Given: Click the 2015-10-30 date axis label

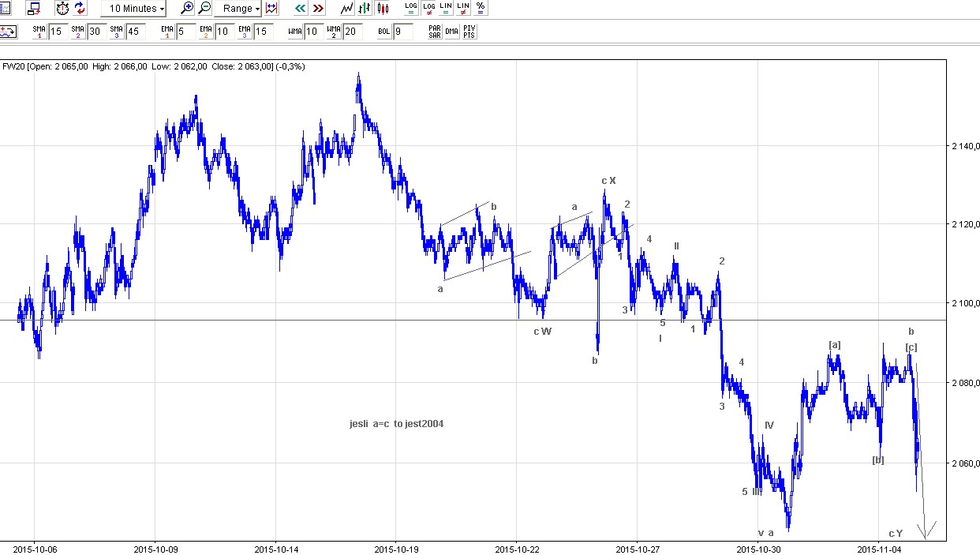Looking at the screenshot, I should click(x=758, y=549).
